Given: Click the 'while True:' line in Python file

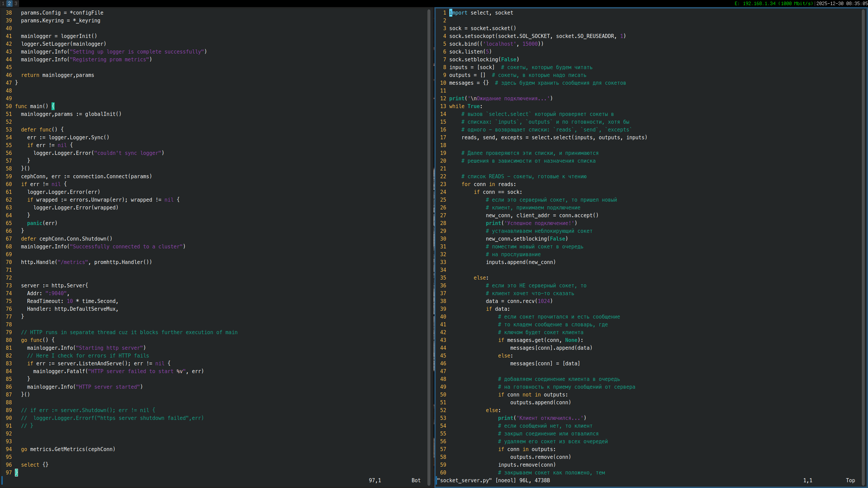Looking at the screenshot, I should 466,106.
